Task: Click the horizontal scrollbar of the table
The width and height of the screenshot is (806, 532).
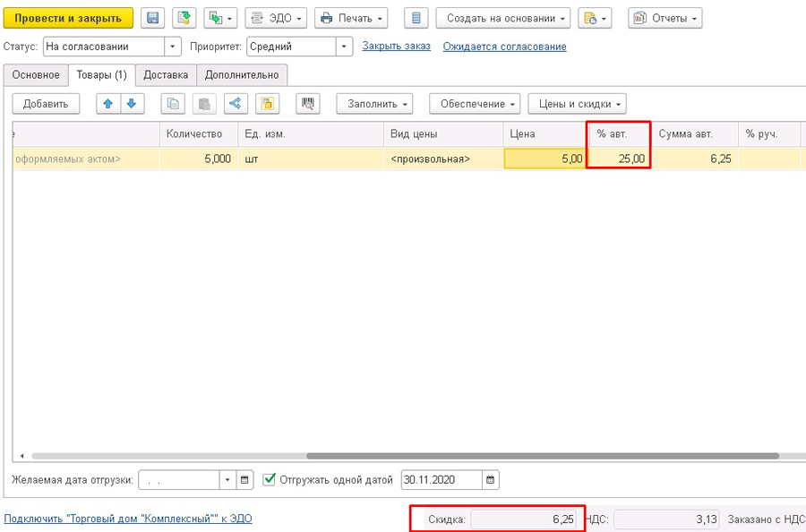Action: (537, 456)
